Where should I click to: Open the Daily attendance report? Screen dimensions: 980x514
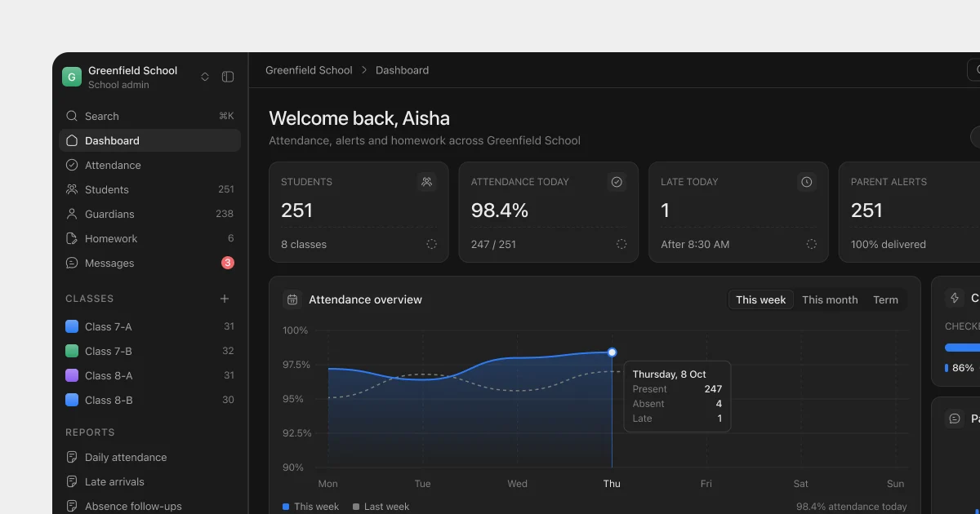coord(149,457)
